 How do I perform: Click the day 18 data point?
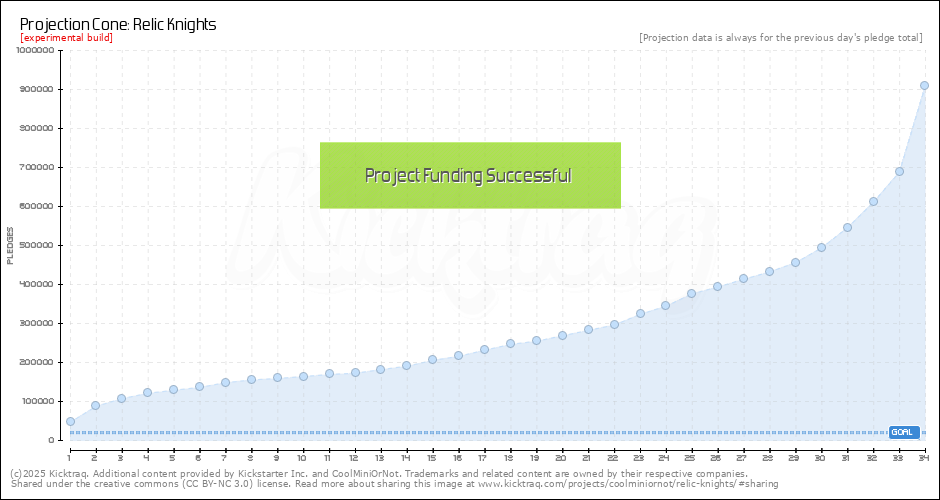(x=510, y=344)
